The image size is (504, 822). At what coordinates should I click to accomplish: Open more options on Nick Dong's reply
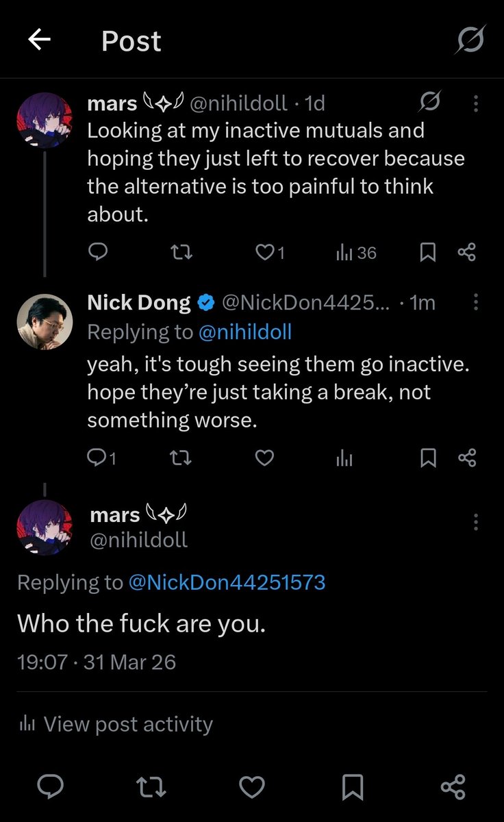click(x=476, y=302)
